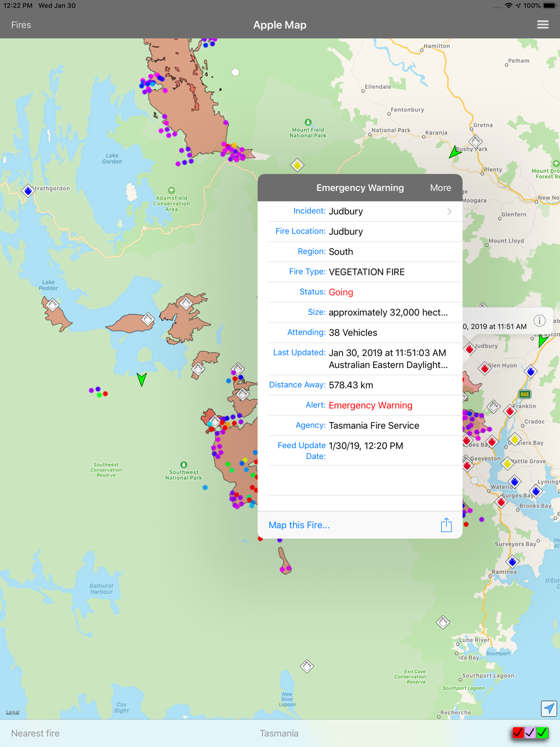The height and width of the screenshot is (747, 560).
Task: Select the Alert Emergency Warning row
Action: [x=360, y=405]
